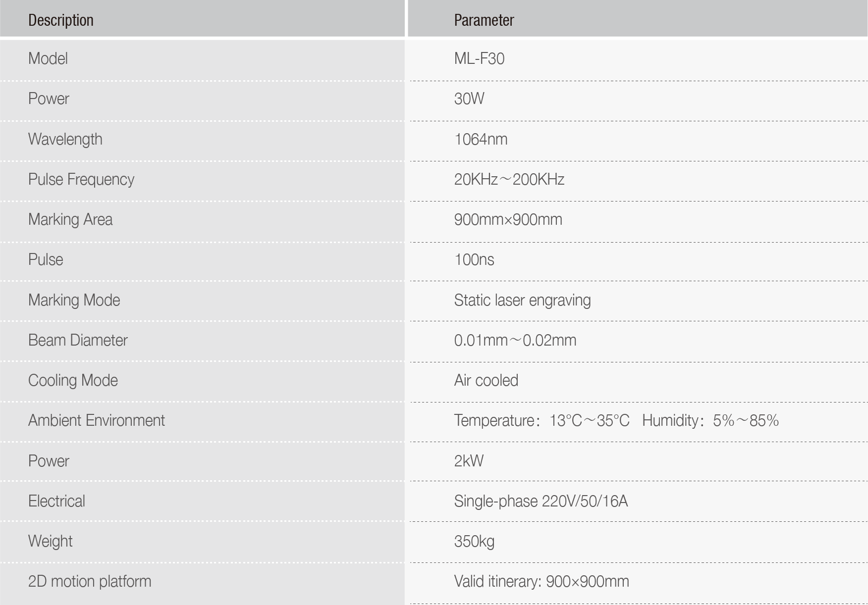Click the 100ns pulse value

pyautogui.click(x=474, y=259)
